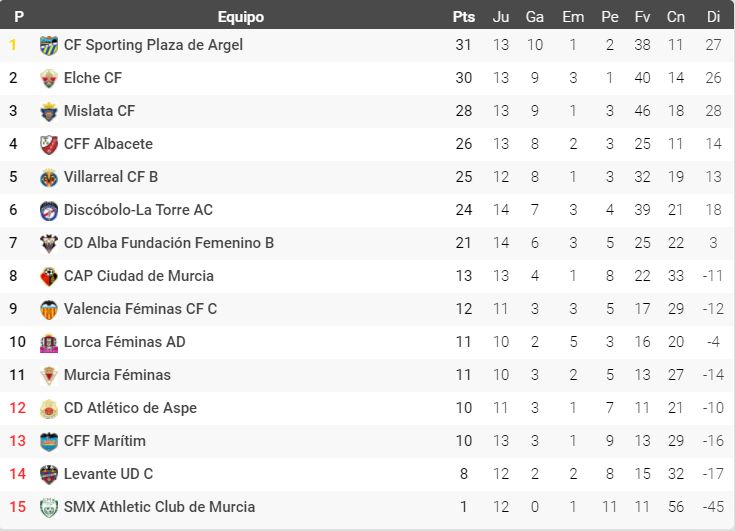735x531 pixels.
Task: Click the Ga wins column header
Action: tap(535, 17)
